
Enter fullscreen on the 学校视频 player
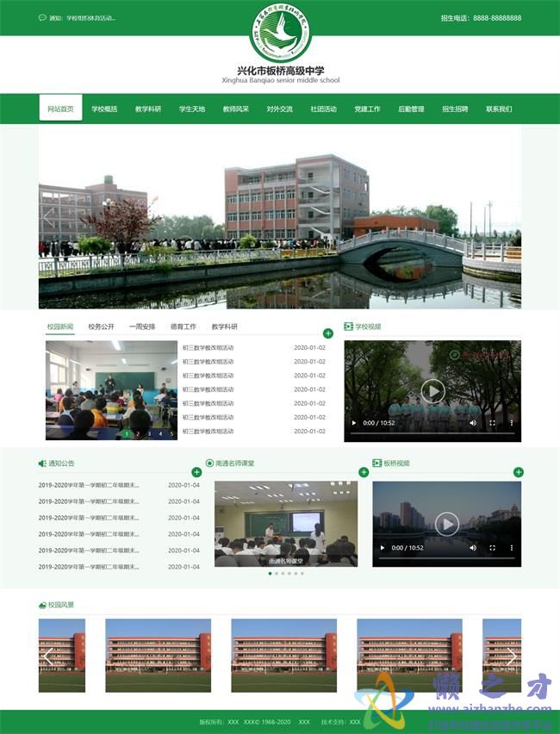492,423
